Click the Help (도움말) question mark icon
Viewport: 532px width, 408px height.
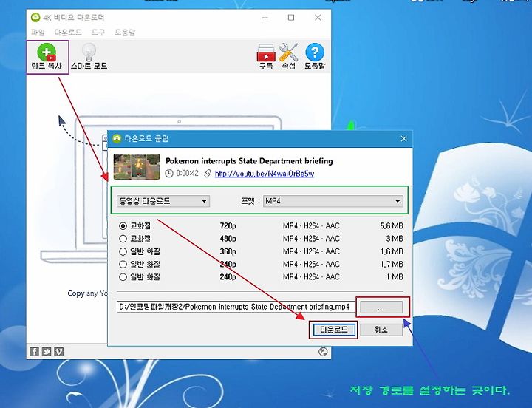315,57
